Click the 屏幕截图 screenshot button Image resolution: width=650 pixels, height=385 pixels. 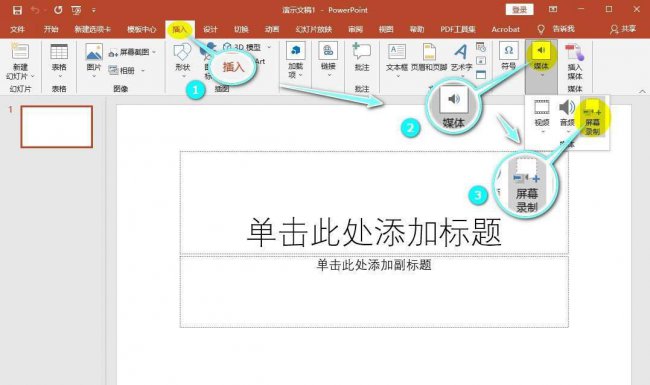tap(129, 52)
